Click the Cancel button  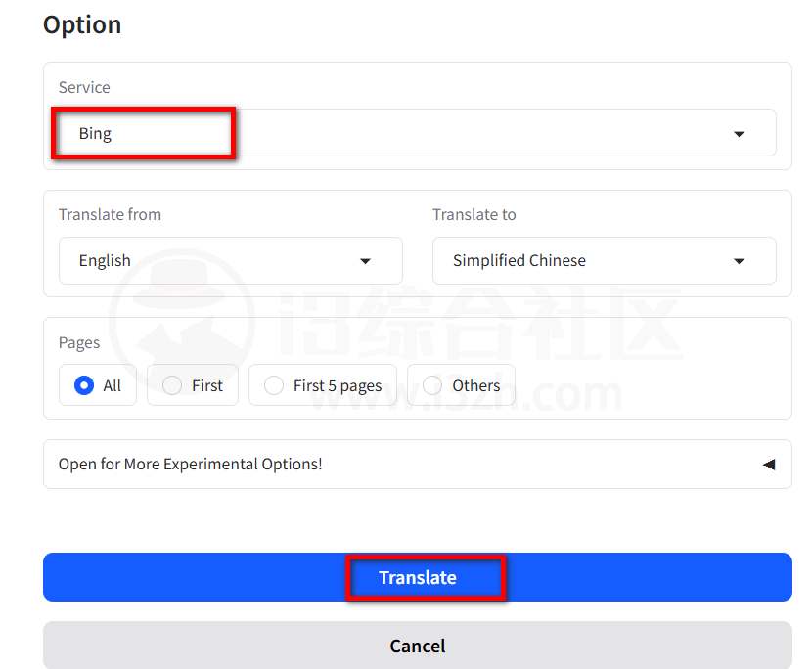(417, 646)
